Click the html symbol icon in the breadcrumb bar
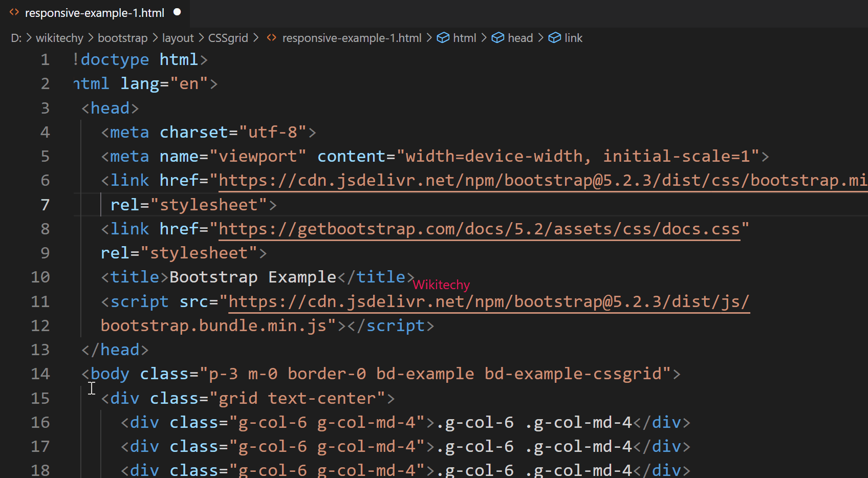Image resolution: width=868 pixels, height=478 pixels. (443, 37)
